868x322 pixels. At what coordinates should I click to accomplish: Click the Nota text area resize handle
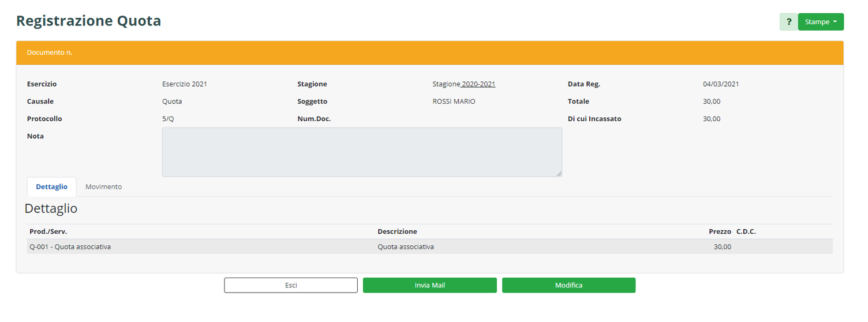coord(559,173)
